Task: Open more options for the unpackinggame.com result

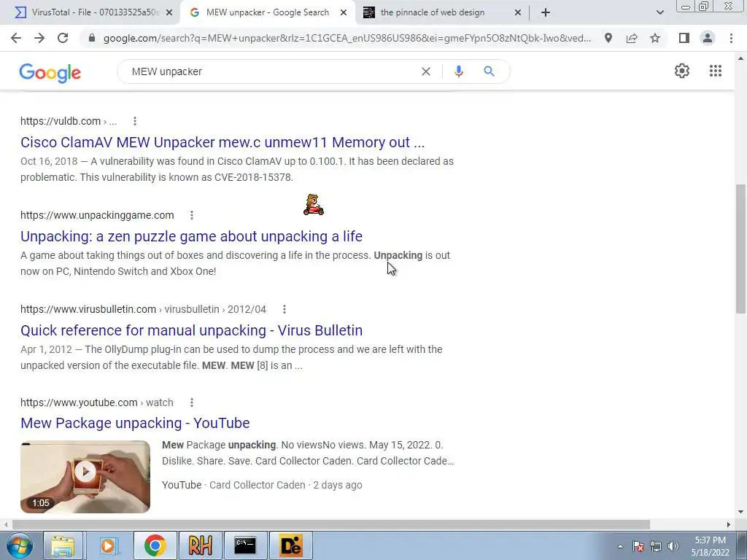Action: click(192, 215)
